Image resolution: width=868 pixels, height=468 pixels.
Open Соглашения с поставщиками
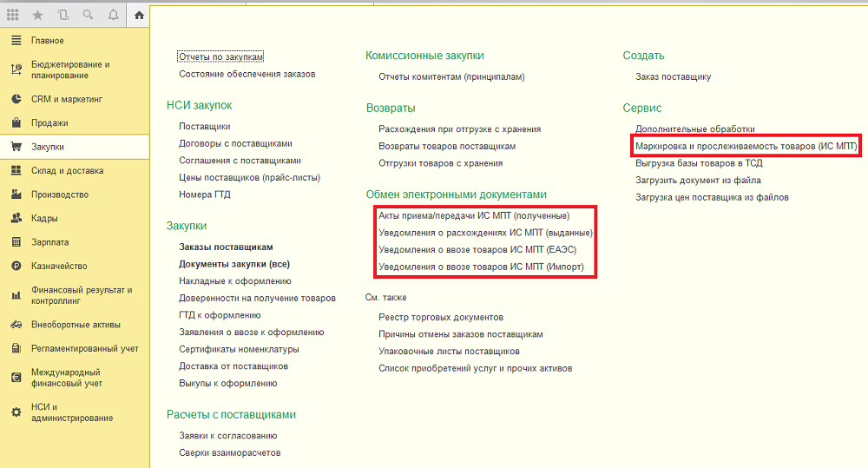(240, 161)
